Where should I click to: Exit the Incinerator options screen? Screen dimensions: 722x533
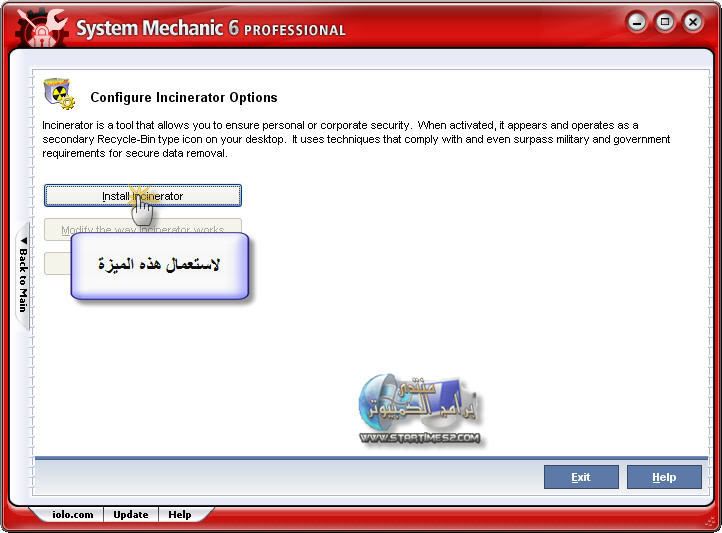(581, 477)
